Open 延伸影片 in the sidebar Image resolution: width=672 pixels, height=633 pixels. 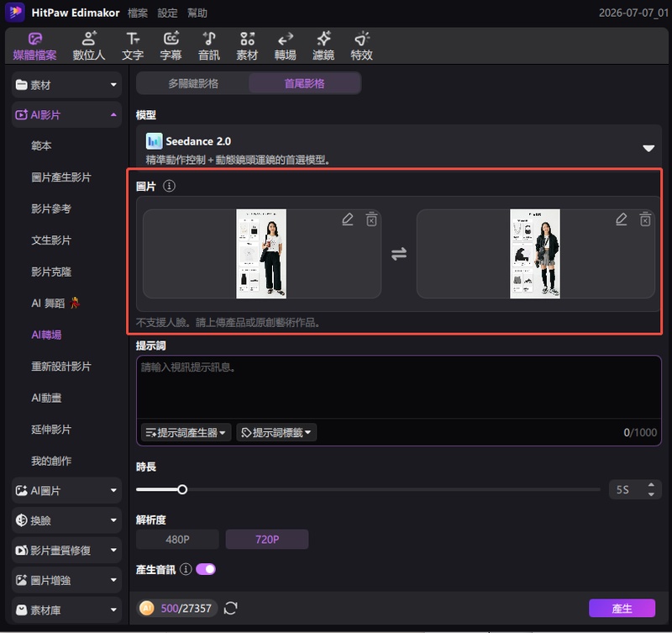click(x=51, y=430)
